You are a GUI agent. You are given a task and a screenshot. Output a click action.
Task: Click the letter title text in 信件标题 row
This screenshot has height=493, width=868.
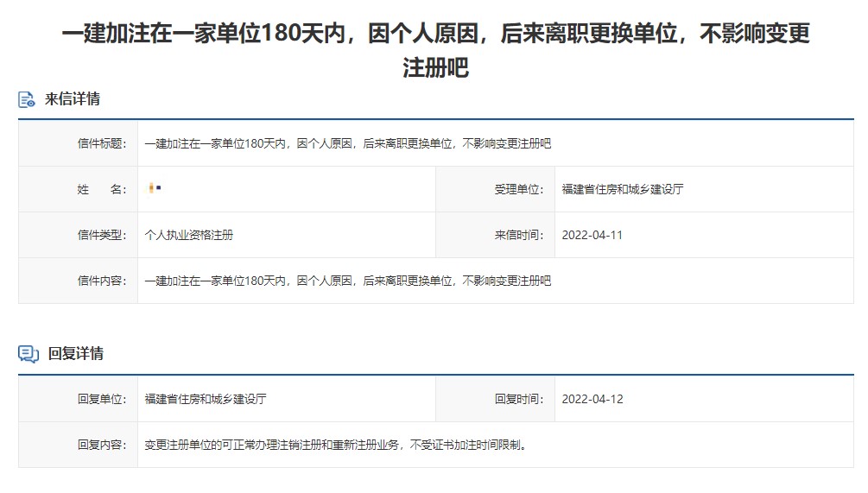347,143
